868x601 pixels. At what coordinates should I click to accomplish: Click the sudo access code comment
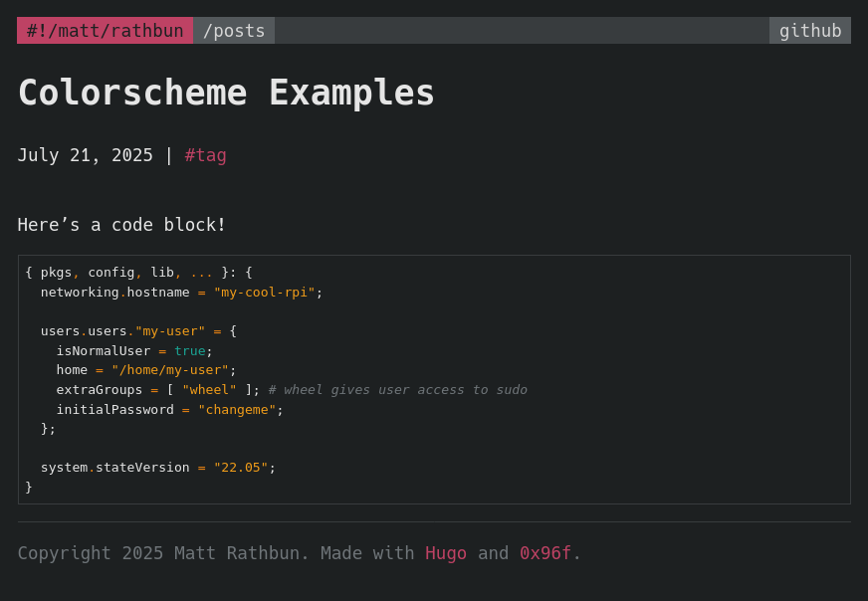point(397,390)
